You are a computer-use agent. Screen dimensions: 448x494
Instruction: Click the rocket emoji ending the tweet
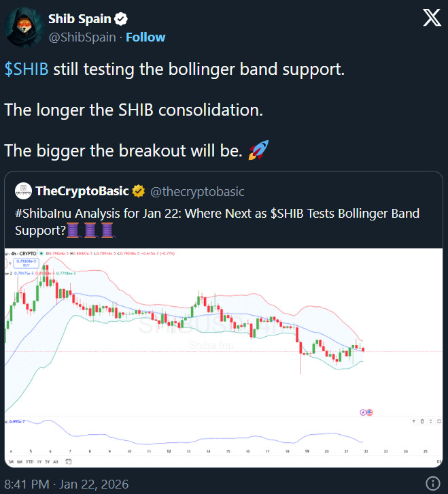point(259,150)
